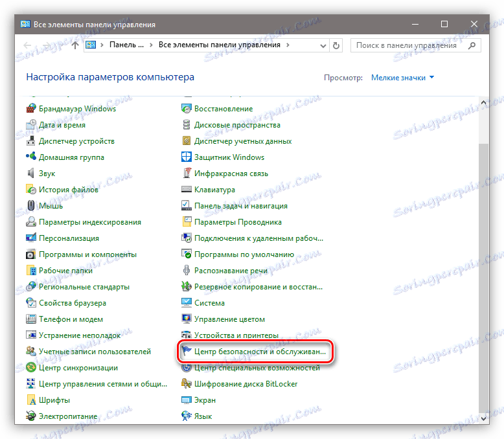504x439 pixels.
Task: Click the Персонализация icon
Action: point(31,238)
